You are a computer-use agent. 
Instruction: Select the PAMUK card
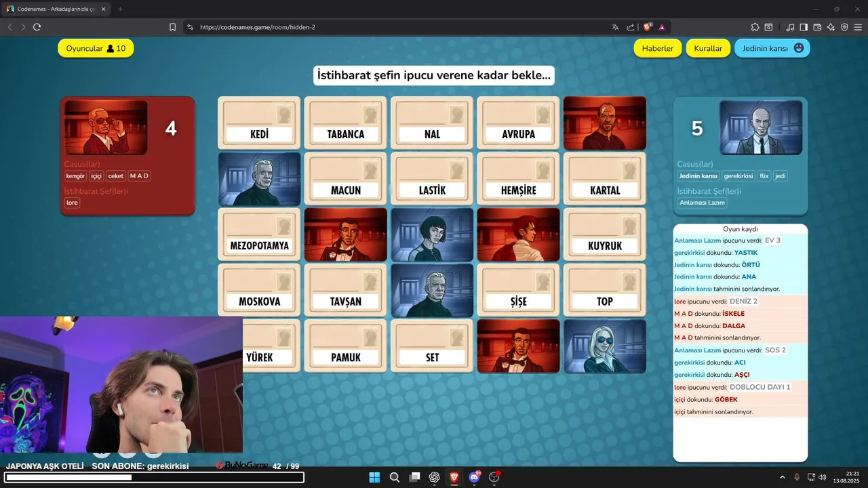(345, 346)
